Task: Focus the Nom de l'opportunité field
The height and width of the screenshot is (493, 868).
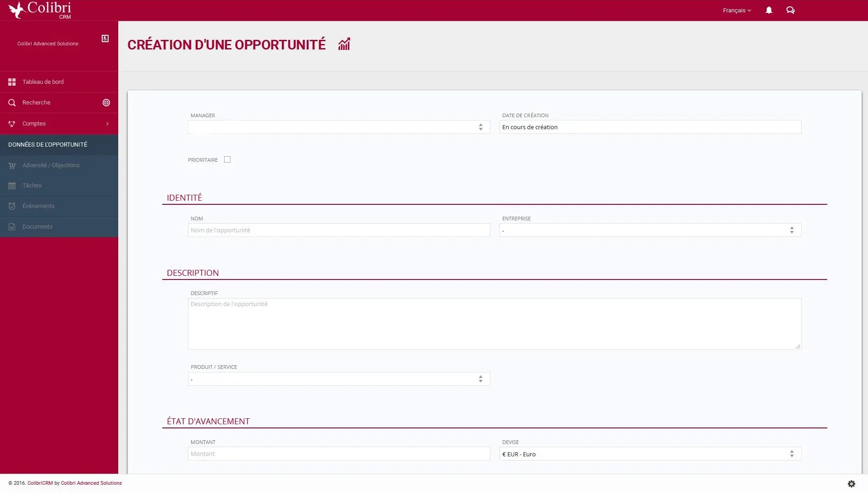Action: 339,230
